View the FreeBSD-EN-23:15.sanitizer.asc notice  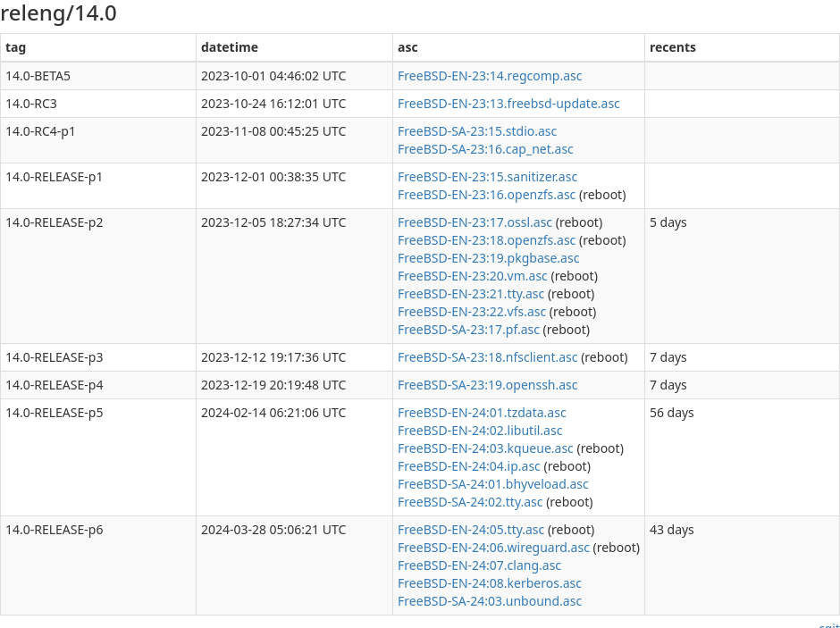coord(487,177)
